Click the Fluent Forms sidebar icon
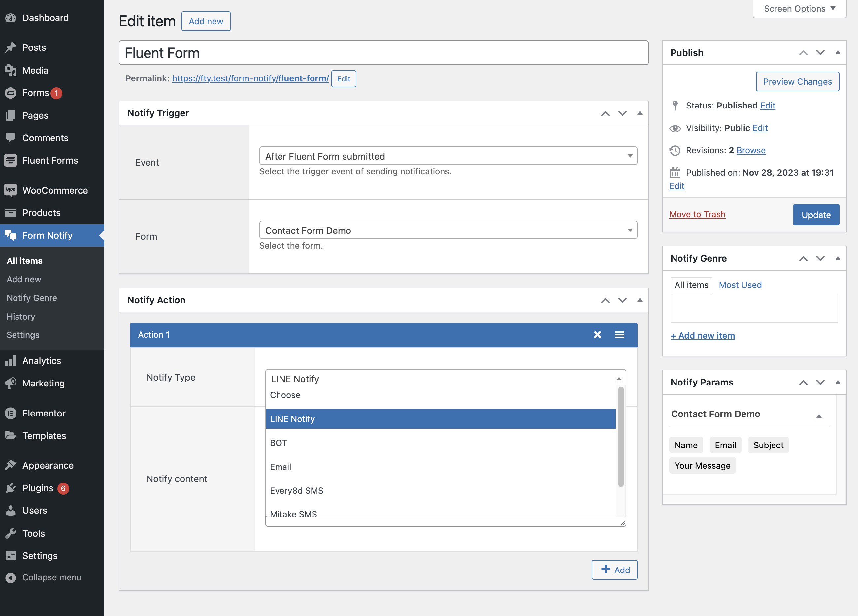The image size is (858, 616). pos(11,160)
